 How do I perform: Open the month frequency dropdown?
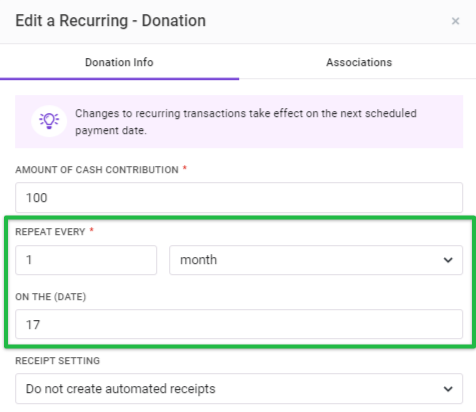tap(316, 260)
